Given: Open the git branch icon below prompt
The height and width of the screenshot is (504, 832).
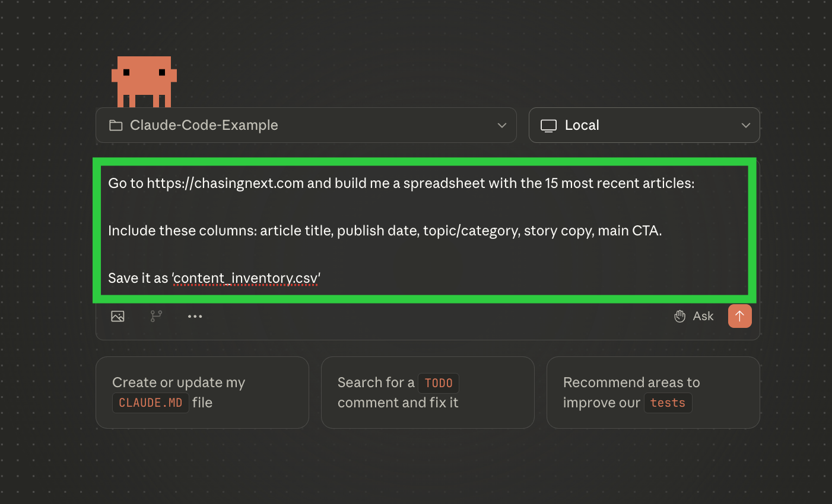Looking at the screenshot, I should [156, 316].
